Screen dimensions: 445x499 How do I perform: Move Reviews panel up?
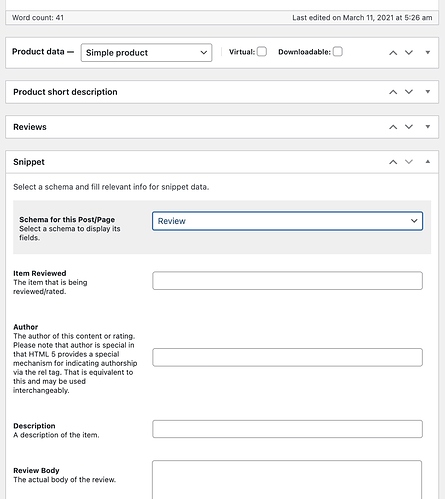coord(393,127)
